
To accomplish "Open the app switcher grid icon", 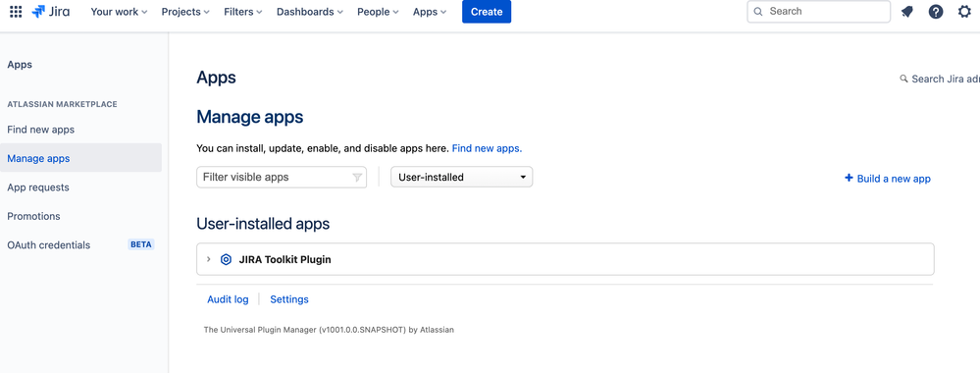I will pos(16,12).
